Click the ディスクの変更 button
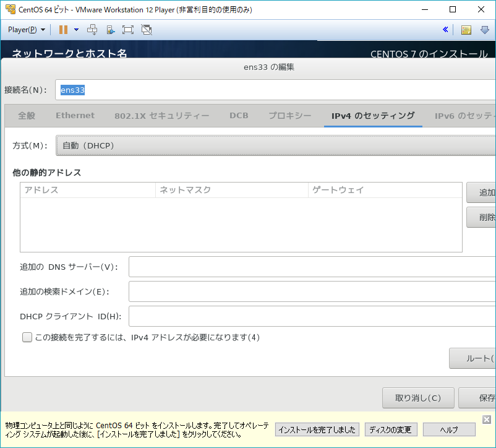Viewport: 496px width, 448px height. coord(391,429)
